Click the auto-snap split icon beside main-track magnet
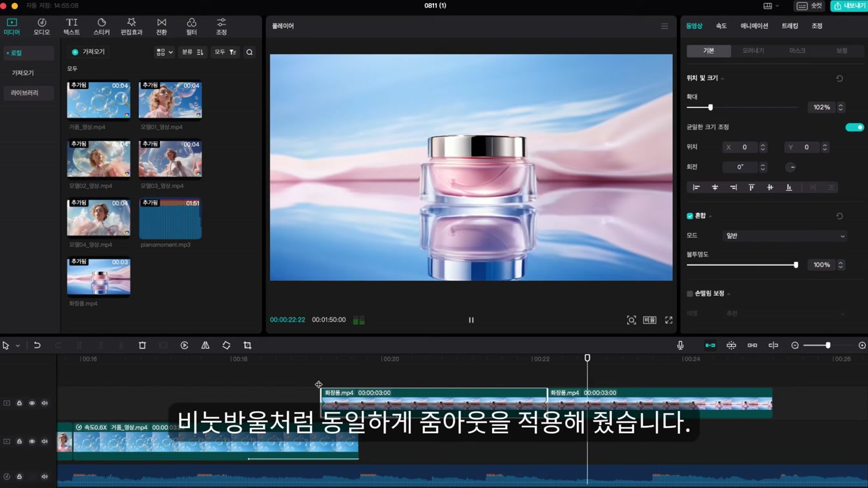The height and width of the screenshot is (488, 868). click(731, 345)
